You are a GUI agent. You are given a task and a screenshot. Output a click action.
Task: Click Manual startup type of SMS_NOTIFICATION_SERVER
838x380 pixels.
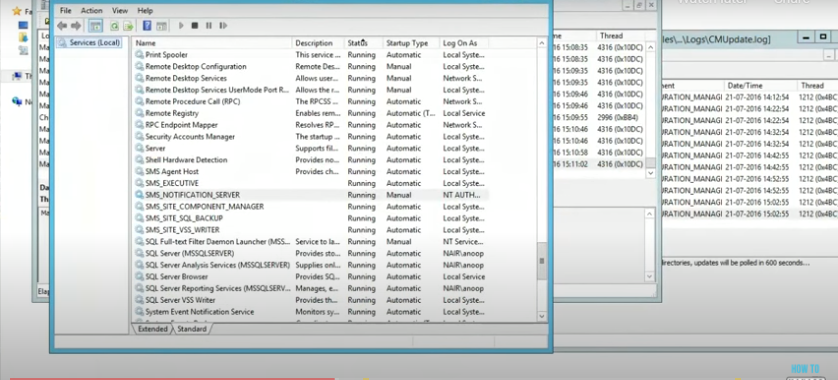click(x=399, y=195)
